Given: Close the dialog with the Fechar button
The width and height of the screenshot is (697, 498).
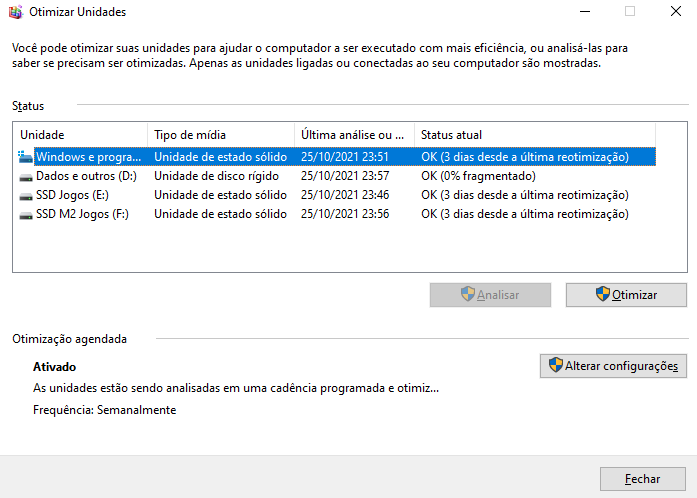Looking at the screenshot, I should 643,479.
